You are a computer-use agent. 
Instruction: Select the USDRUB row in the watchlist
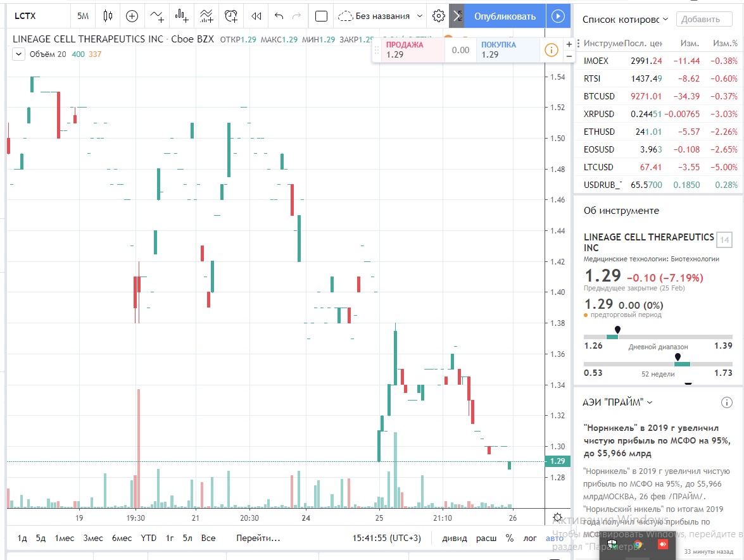coord(659,185)
